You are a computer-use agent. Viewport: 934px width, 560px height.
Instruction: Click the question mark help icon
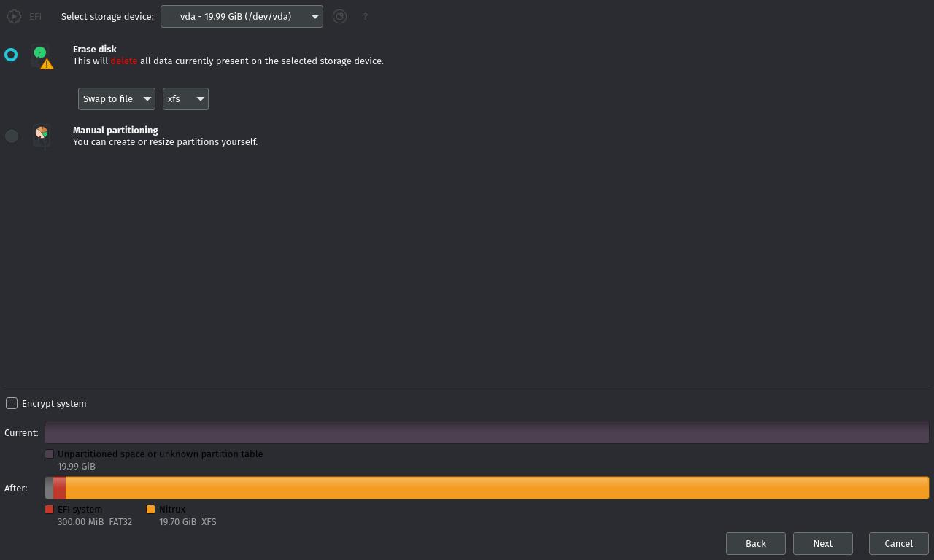366,16
